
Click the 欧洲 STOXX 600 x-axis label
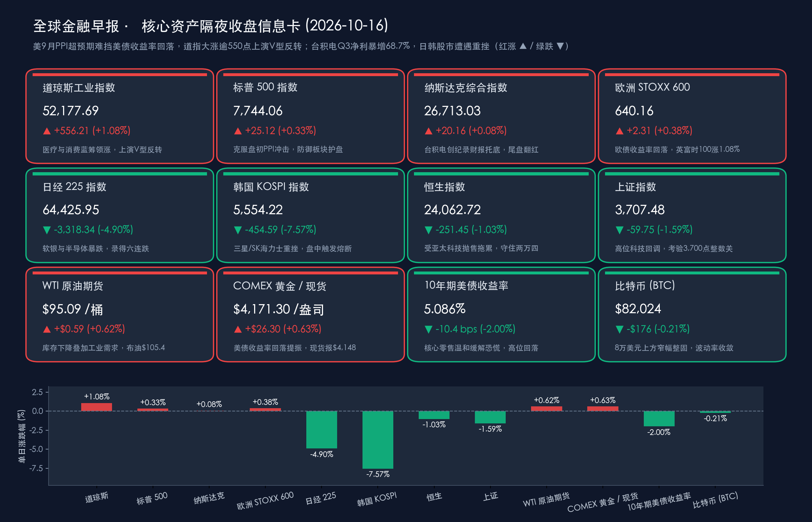(x=265, y=501)
